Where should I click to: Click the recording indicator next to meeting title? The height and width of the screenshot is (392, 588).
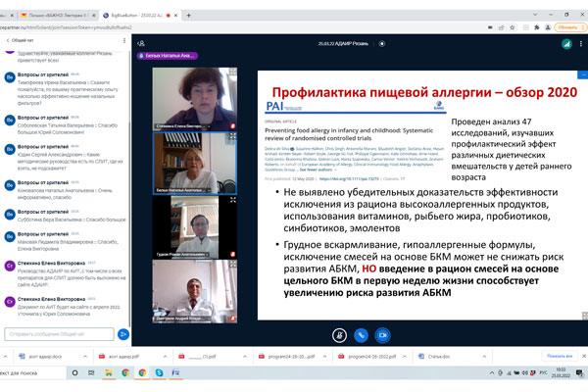(x=382, y=43)
